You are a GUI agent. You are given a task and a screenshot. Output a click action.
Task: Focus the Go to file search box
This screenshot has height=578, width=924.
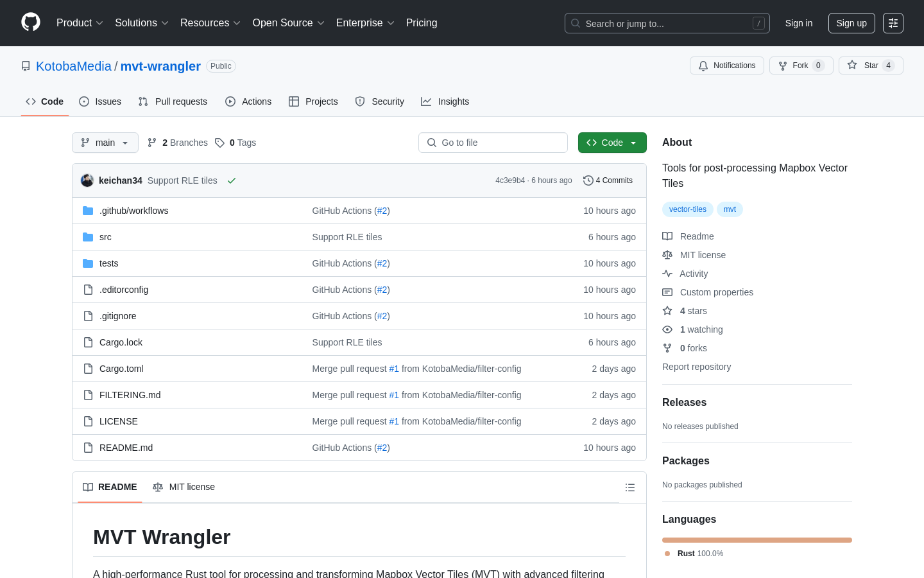point(493,143)
